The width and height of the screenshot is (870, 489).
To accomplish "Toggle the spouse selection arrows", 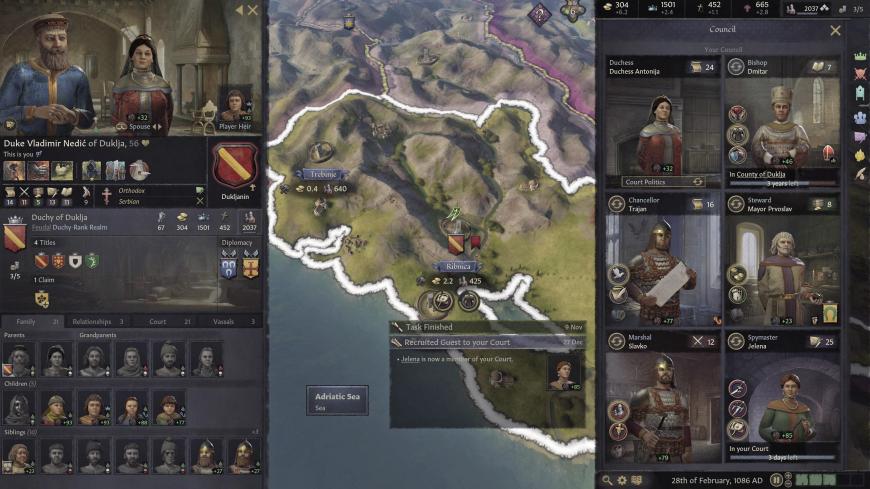I will (158, 127).
